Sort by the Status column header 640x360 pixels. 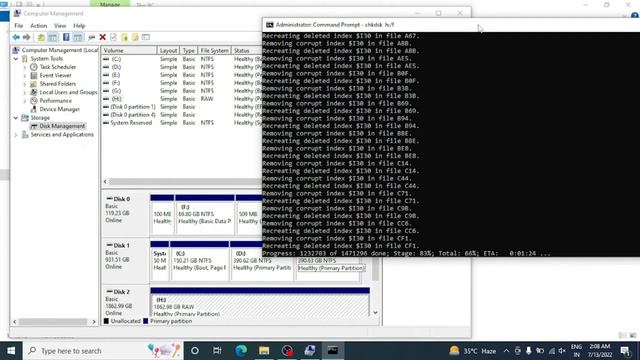pyautogui.click(x=247, y=51)
